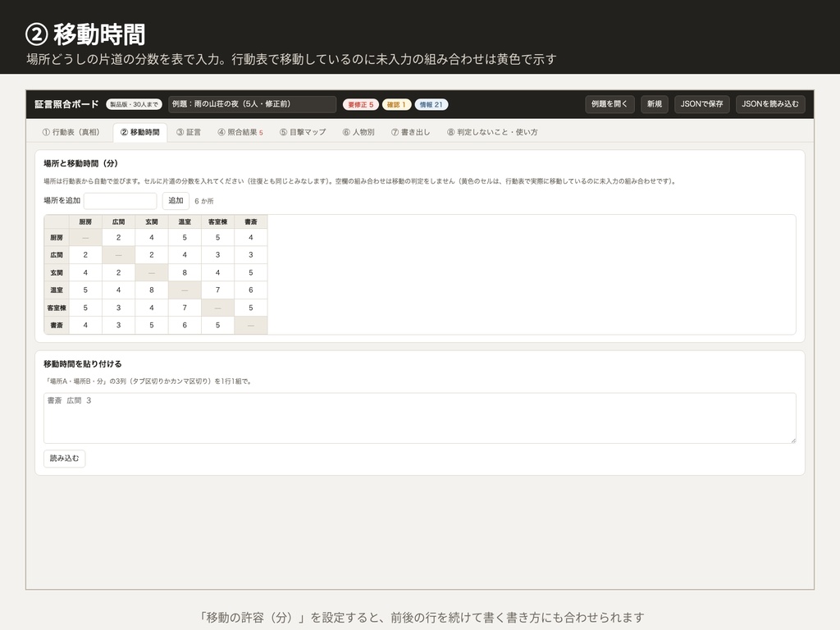Open the ⑧ 判定しないこと・使い方 tab
The image size is (840, 630).
click(492, 132)
